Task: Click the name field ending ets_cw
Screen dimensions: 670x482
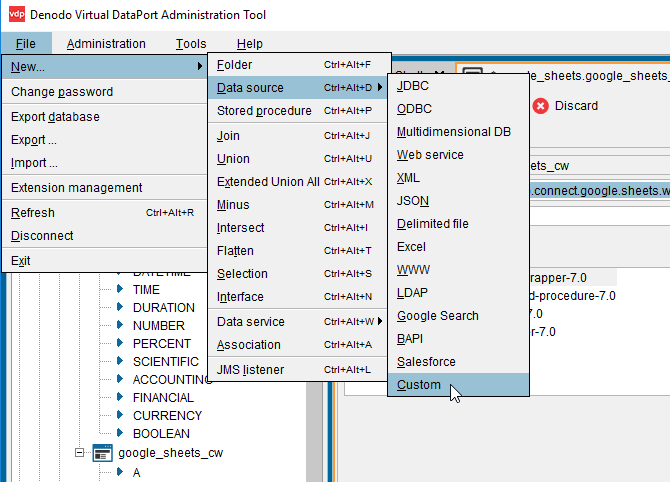Action: pyautogui.click(x=599, y=166)
